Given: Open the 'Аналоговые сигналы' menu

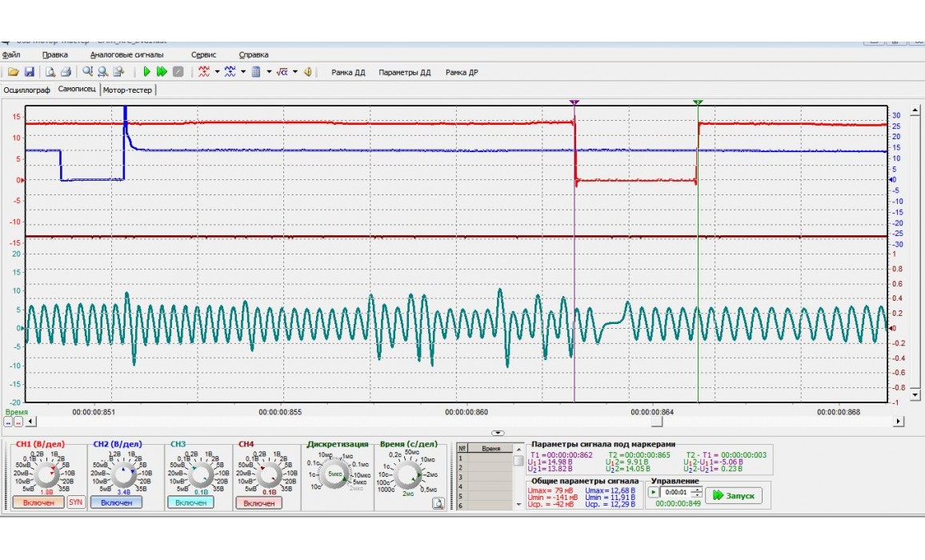Looking at the screenshot, I should 126,55.
